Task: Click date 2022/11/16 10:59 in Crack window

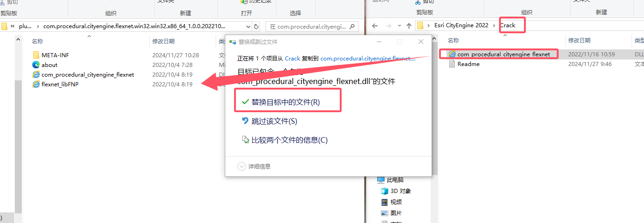Action: click(591, 54)
